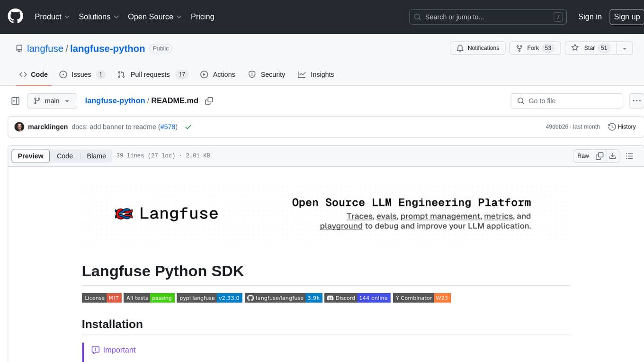Switch to the Pull requests tab
This screenshot has height=362, width=644.
[152, 74]
